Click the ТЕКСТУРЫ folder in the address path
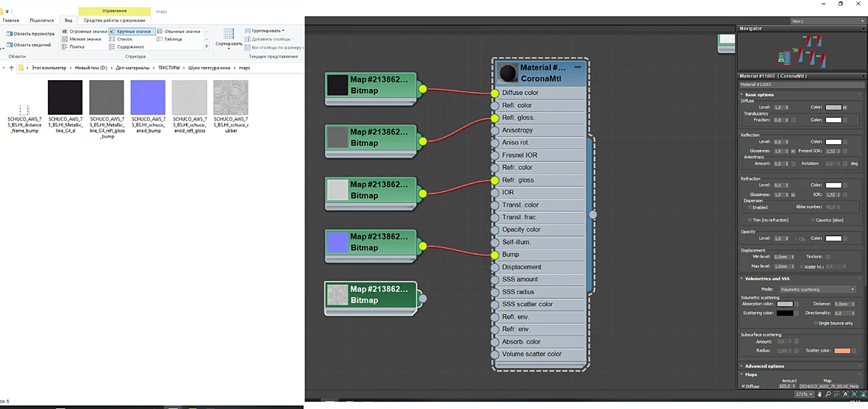This screenshot has height=409, width=868. [x=169, y=68]
